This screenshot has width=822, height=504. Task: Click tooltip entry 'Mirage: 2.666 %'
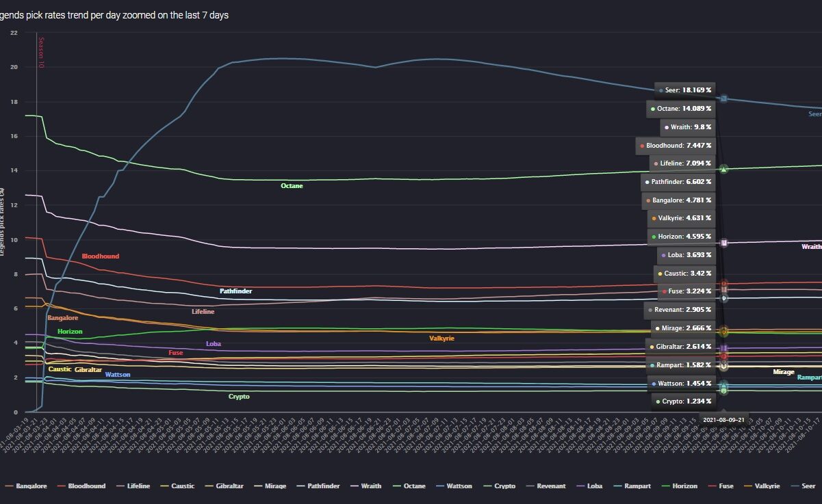(x=683, y=328)
